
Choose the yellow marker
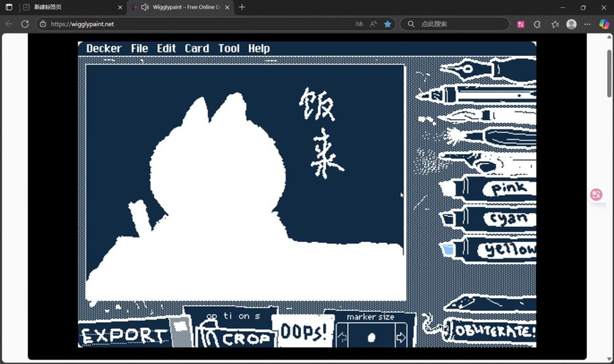tap(497, 250)
